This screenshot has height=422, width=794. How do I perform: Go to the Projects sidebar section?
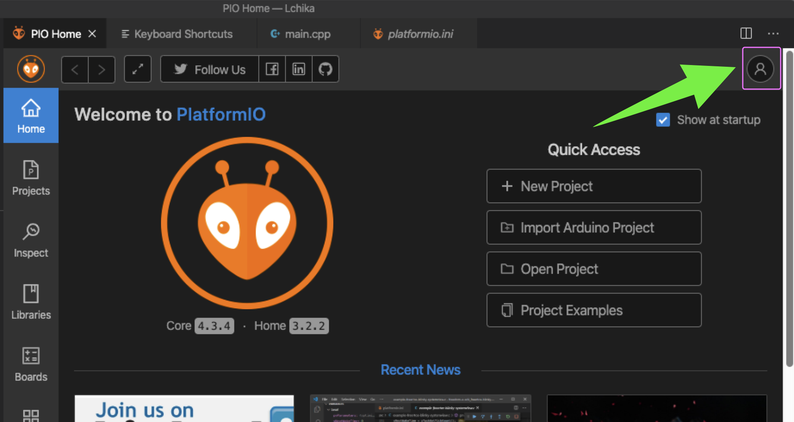pyautogui.click(x=31, y=178)
